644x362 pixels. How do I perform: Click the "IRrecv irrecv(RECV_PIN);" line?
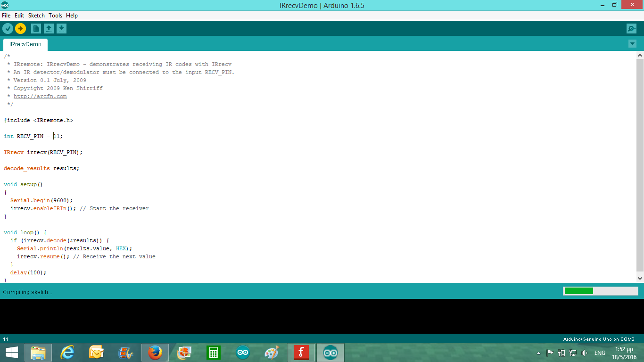(x=43, y=153)
